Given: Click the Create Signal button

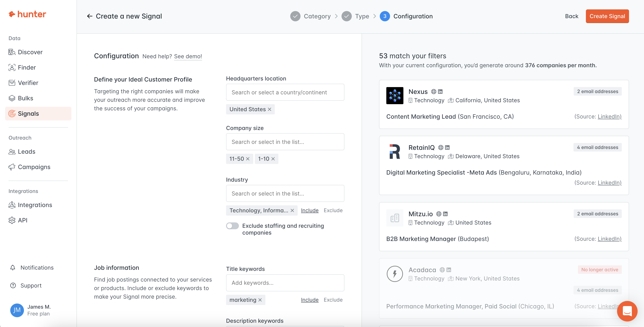Looking at the screenshot, I should pos(607,16).
